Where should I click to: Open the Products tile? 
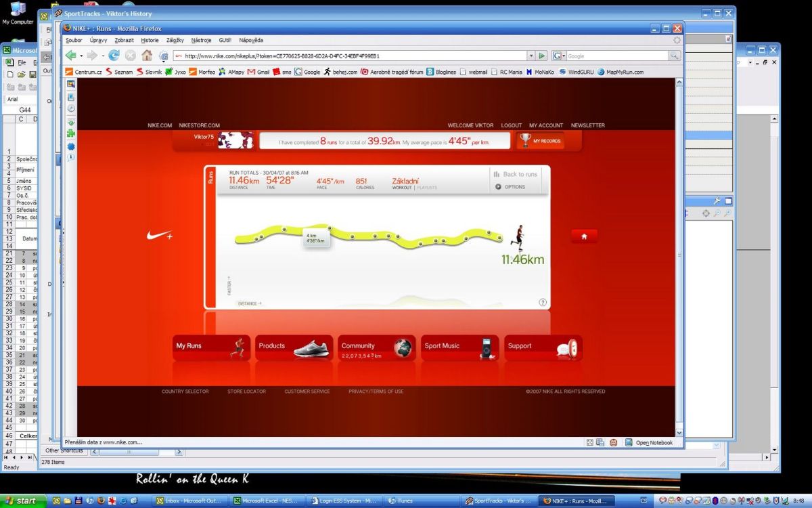pyautogui.click(x=294, y=347)
